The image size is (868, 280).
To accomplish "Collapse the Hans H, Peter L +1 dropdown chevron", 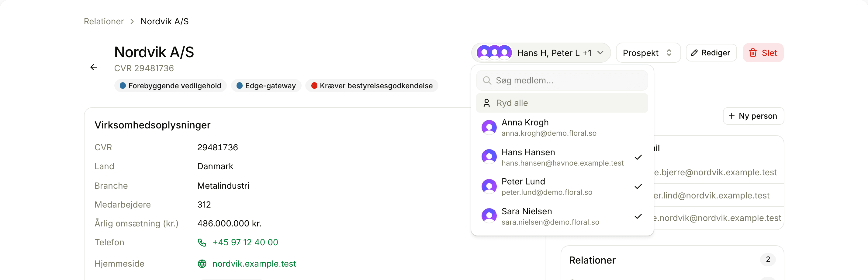I will [x=600, y=53].
